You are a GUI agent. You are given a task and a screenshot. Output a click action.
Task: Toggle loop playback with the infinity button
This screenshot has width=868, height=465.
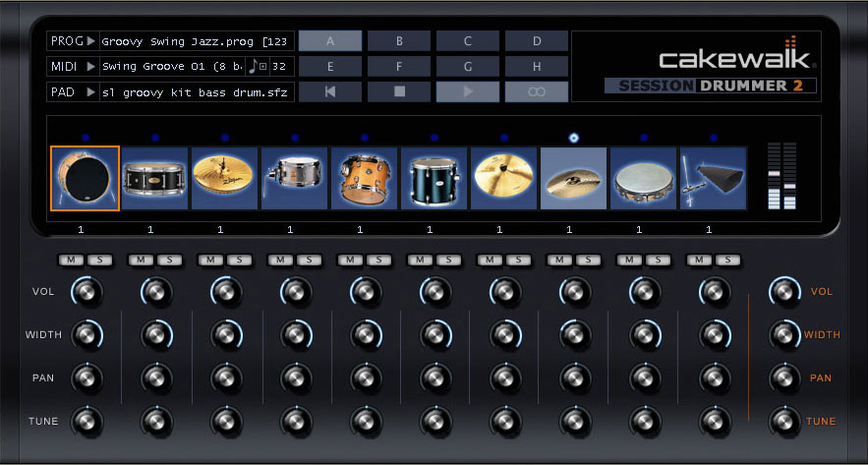click(537, 92)
